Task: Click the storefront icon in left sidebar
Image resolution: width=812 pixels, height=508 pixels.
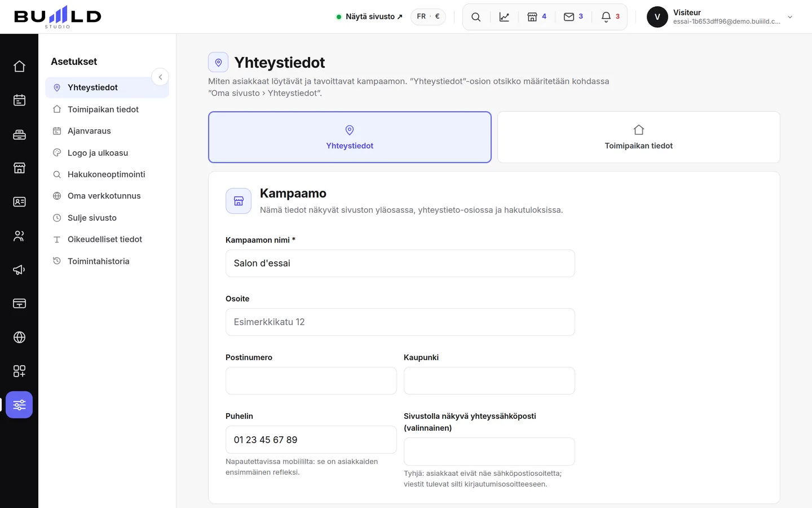Action: point(19,168)
